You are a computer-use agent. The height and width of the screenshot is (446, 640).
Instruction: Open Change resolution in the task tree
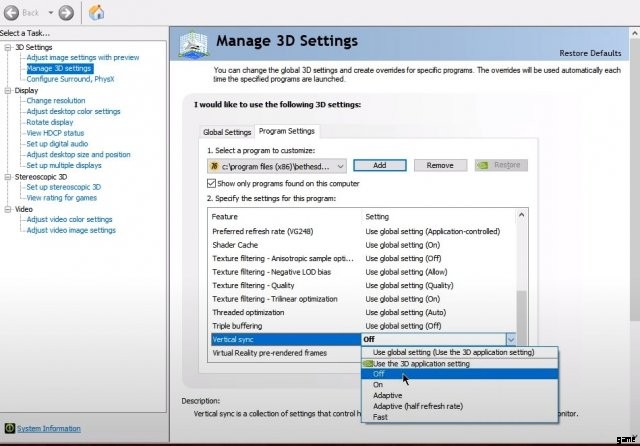point(55,101)
